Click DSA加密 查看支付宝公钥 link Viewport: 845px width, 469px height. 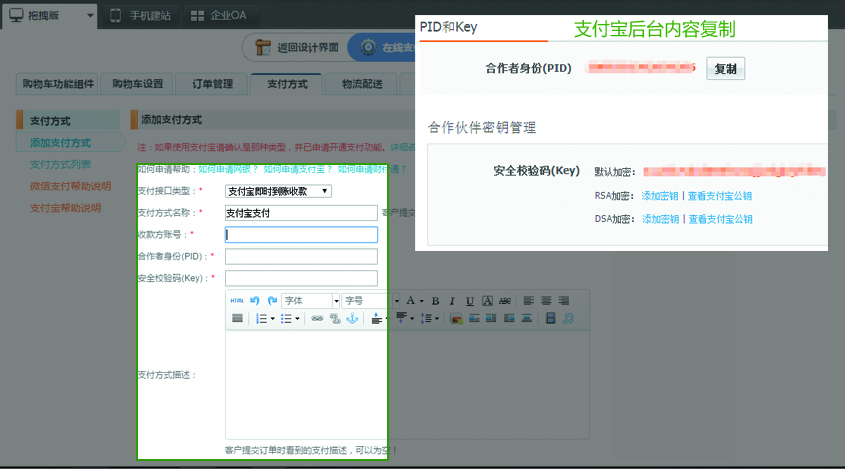[720, 219]
